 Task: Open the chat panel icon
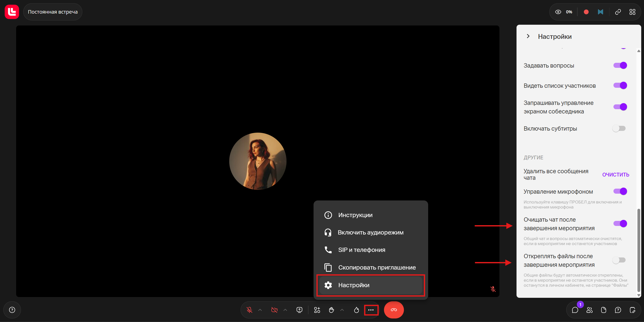(575, 310)
